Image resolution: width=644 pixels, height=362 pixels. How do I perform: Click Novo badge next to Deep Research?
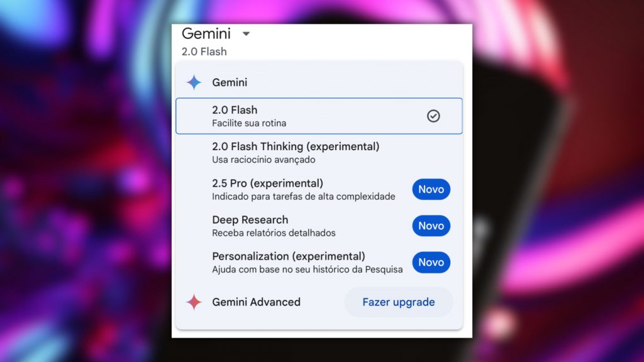point(431,226)
